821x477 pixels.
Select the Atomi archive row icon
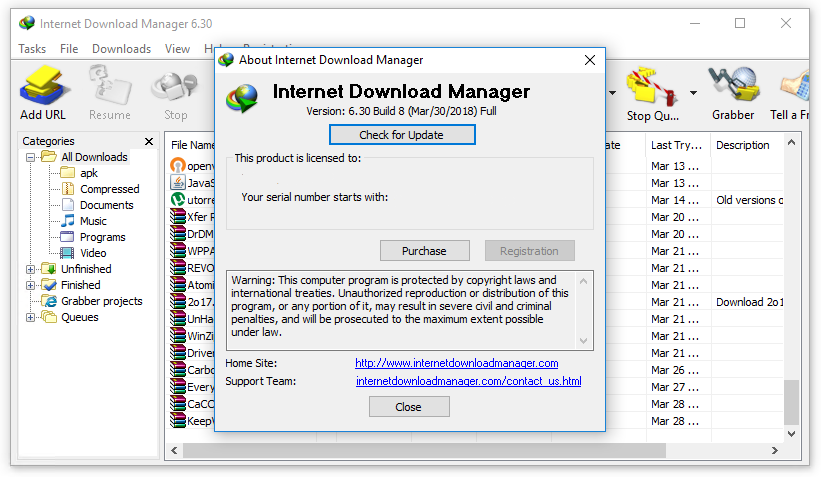click(178, 285)
